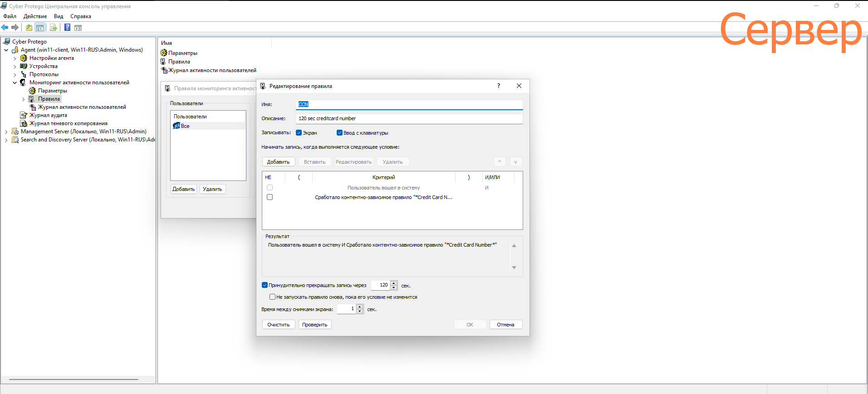Screen dimensions: 868x394
Task: Uncheck the Ввод с клавиатуры checkbox
Action: point(339,133)
